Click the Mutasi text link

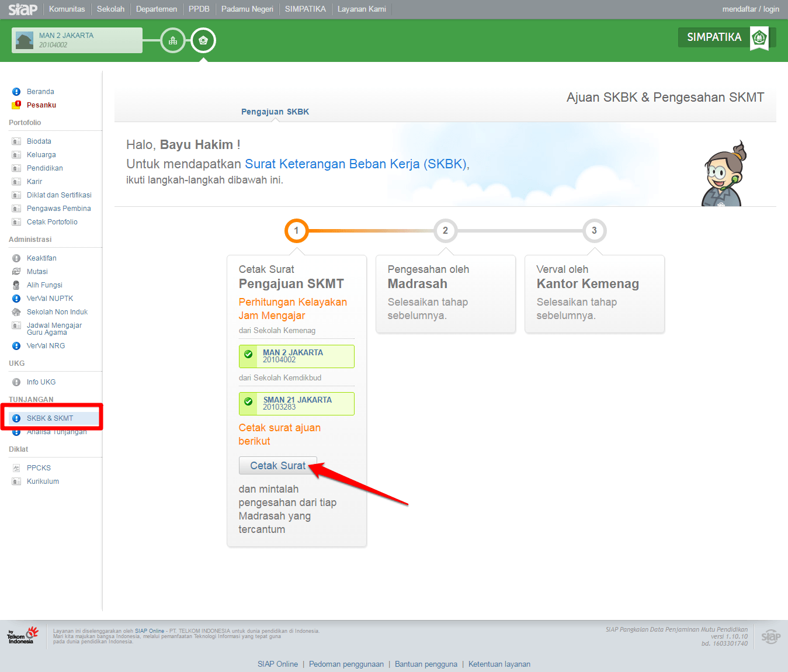[x=37, y=272]
